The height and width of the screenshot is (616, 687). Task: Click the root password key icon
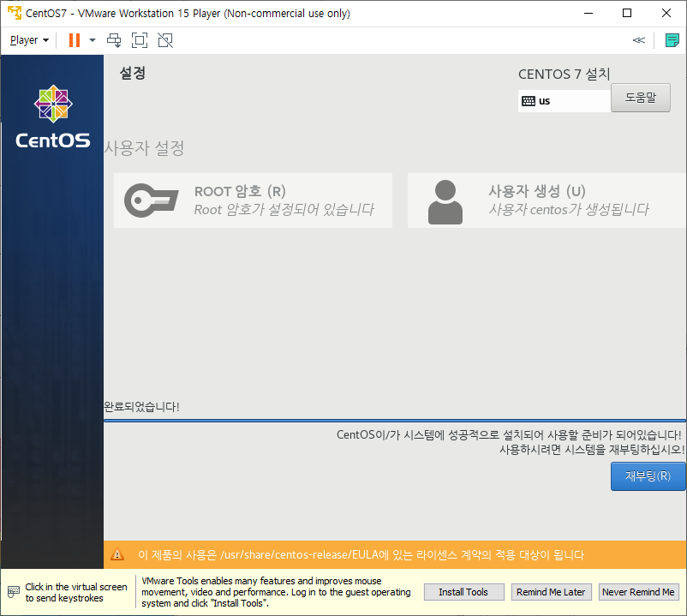151,200
